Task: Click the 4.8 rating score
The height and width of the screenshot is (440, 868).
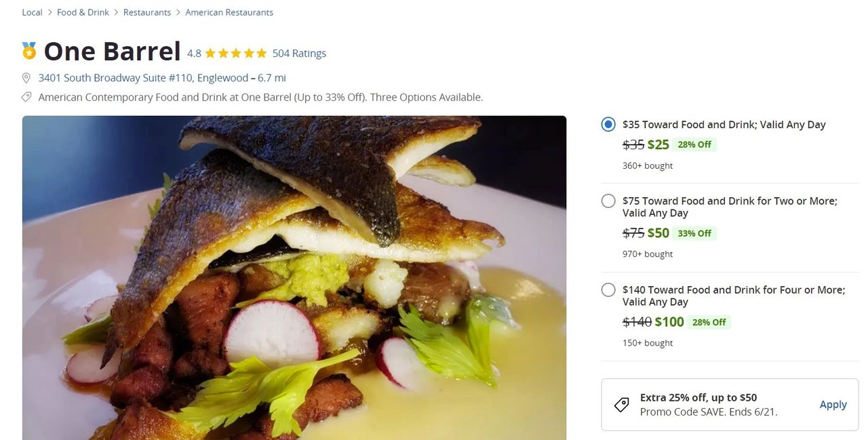Action: click(194, 53)
